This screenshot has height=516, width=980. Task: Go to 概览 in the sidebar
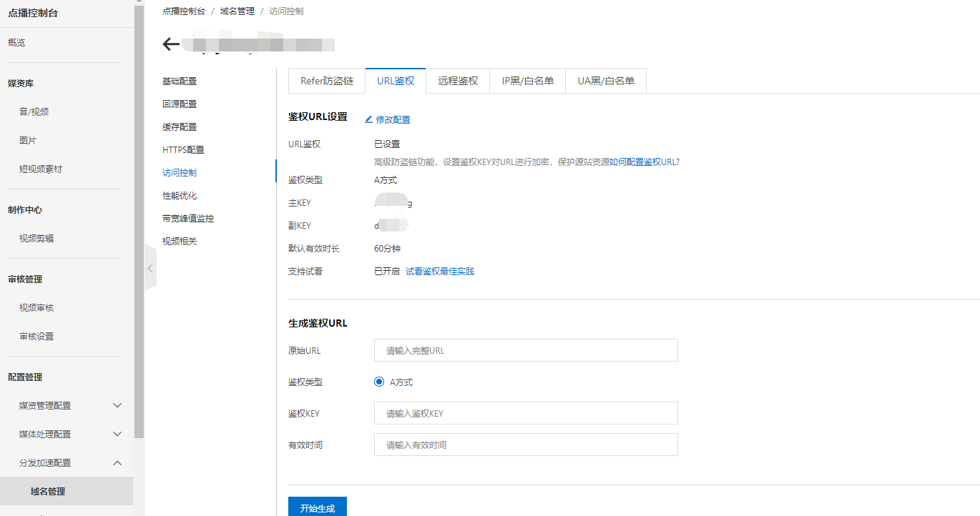[x=16, y=43]
